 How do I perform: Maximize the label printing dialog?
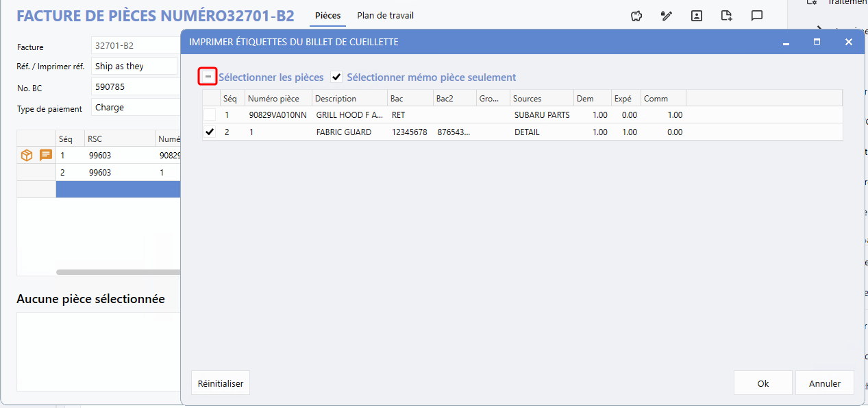(817, 42)
